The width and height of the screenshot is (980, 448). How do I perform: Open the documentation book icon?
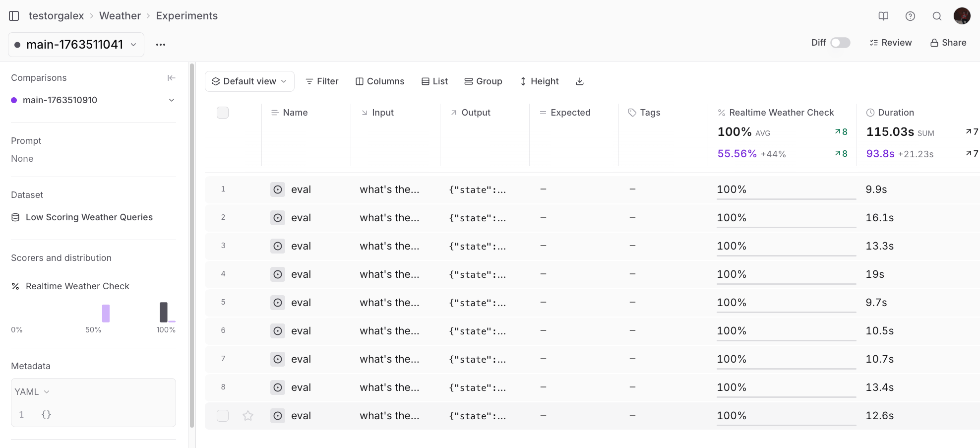pyautogui.click(x=883, y=16)
